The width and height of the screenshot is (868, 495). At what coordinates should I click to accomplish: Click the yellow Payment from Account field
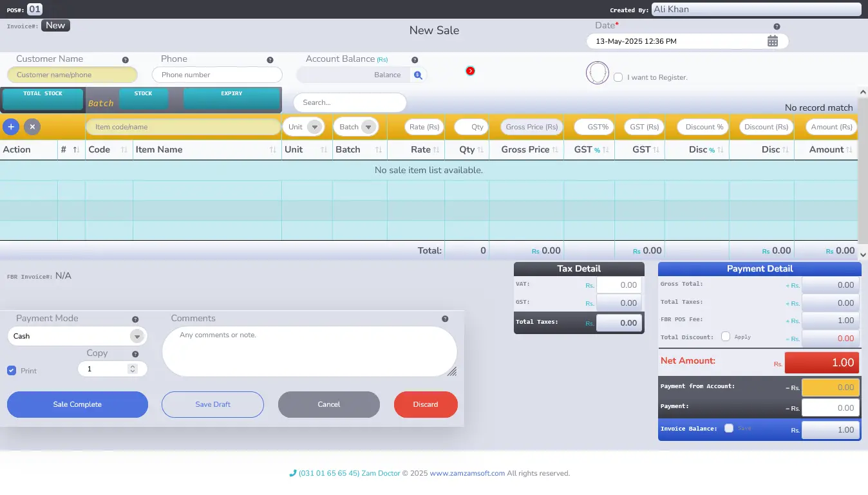click(830, 388)
